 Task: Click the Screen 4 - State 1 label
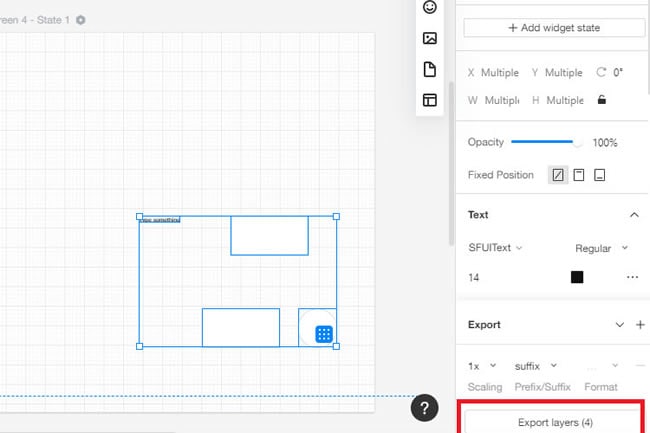coord(34,20)
